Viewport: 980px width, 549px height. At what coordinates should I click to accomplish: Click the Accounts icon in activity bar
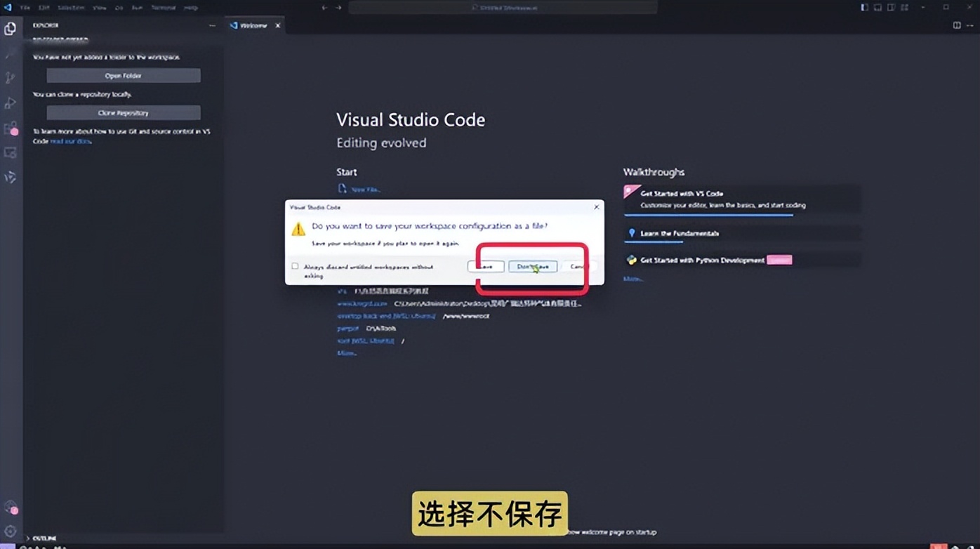(11, 507)
